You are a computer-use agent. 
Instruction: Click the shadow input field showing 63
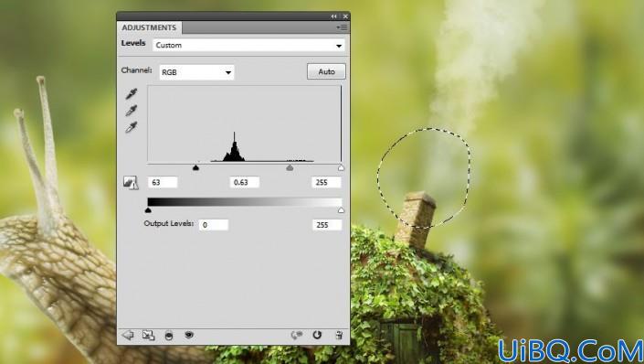coord(163,182)
